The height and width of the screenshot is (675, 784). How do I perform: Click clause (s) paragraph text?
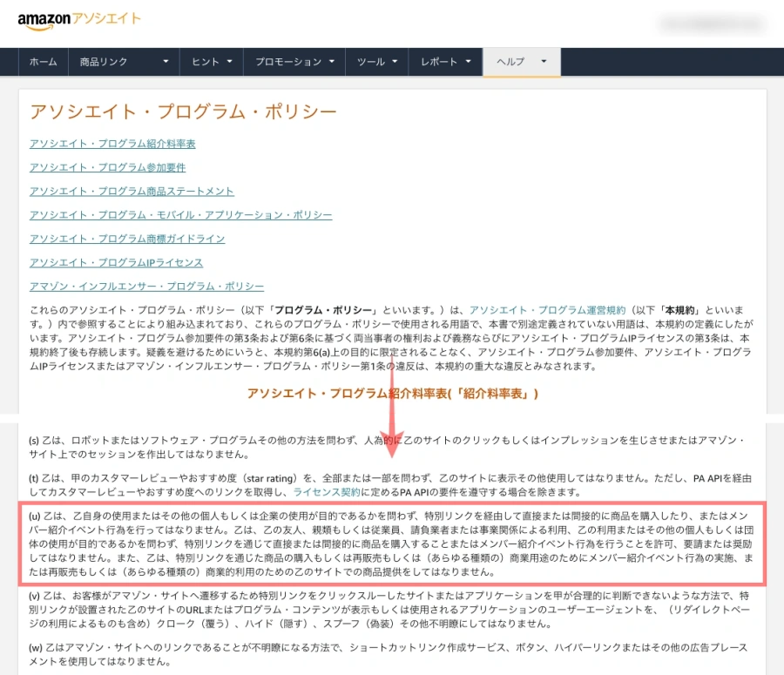(x=386, y=447)
